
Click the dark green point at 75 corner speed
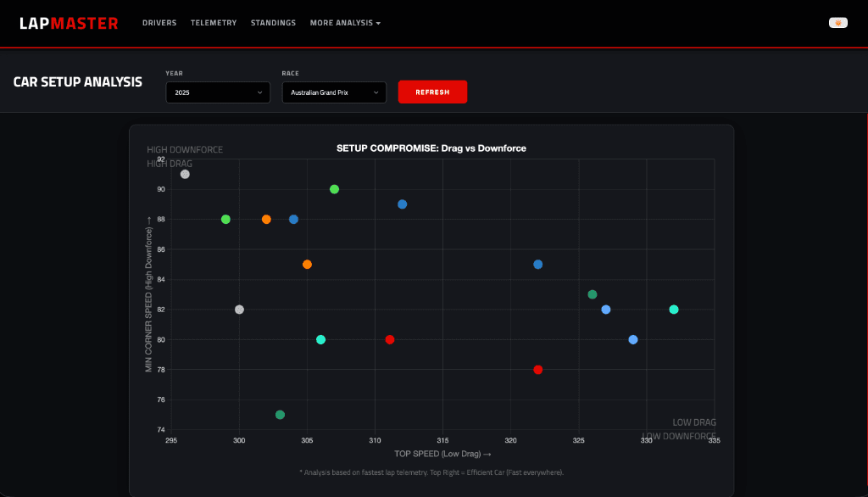click(280, 415)
